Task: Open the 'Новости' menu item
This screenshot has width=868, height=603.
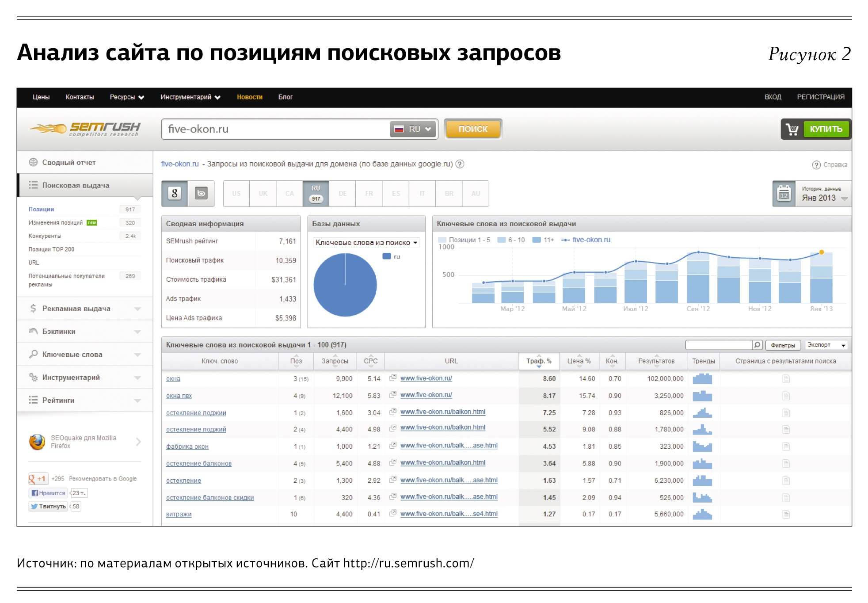Action: [249, 97]
